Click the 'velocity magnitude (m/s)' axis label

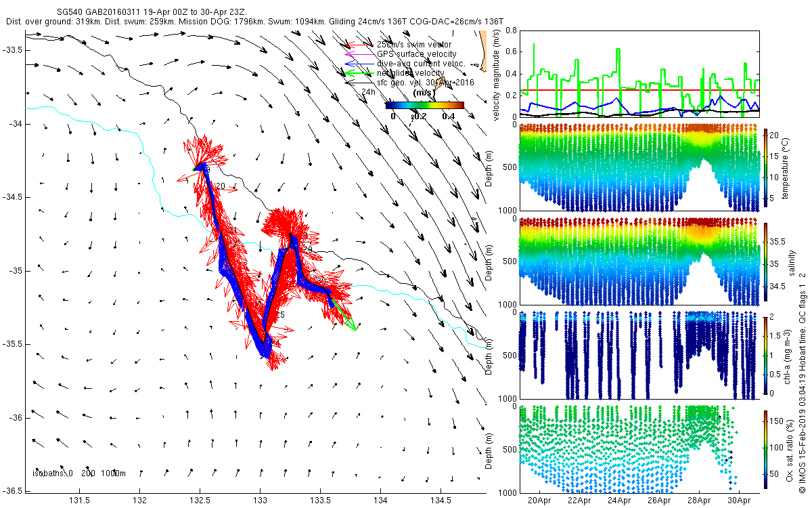pyautogui.click(x=496, y=75)
